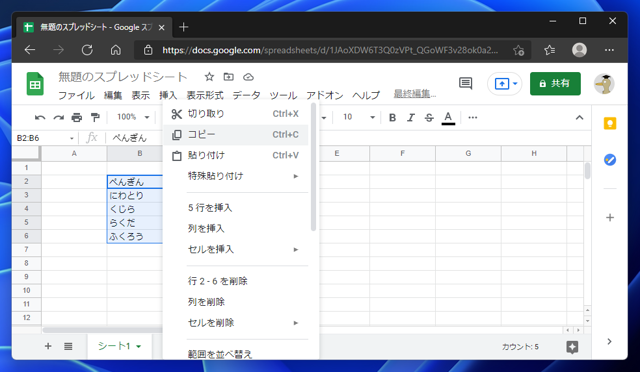Open the all sheets list
Screen dimensions: 640x372
pos(68,346)
